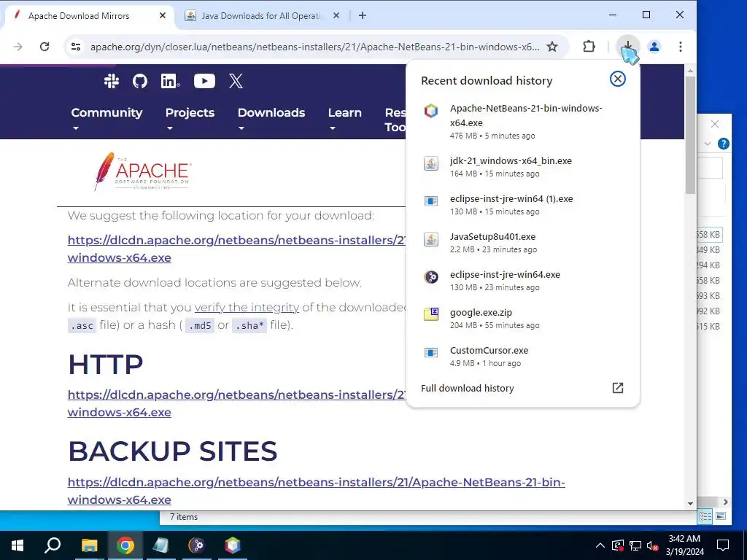Open Chrome three-dot menu
This screenshot has height=560, width=747.
(x=681, y=47)
